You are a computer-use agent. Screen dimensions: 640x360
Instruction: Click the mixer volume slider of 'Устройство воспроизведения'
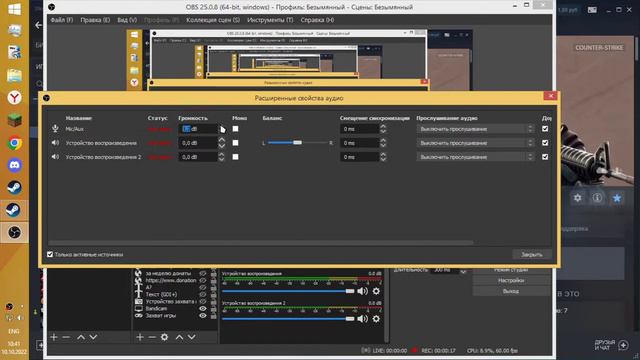(288, 291)
